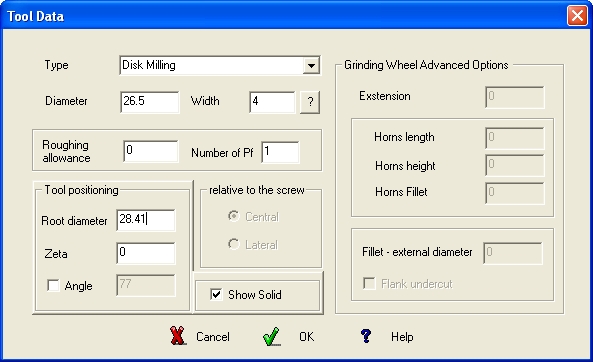Click the Root diameter field

pyautogui.click(x=146, y=220)
